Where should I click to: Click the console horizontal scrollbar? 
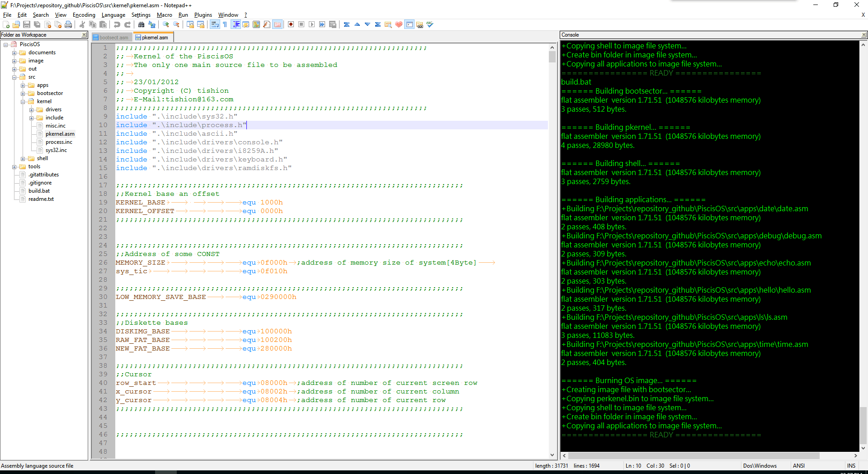[693, 455]
